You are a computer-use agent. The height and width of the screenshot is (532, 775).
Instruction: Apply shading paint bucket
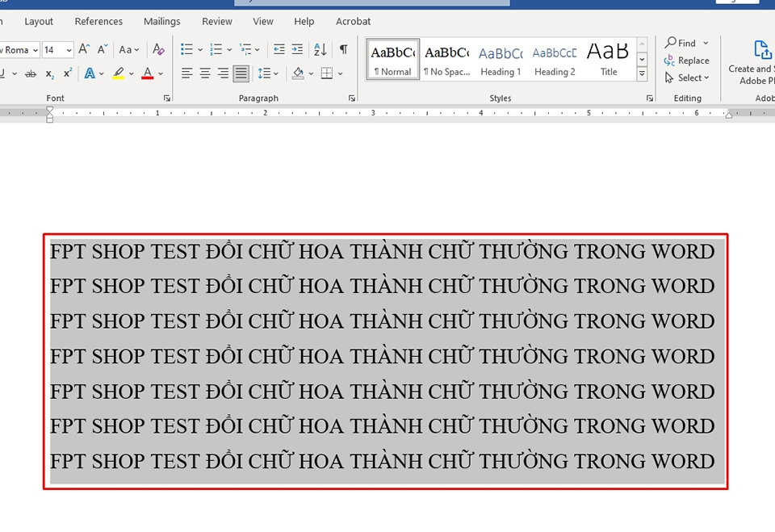pos(298,73)
